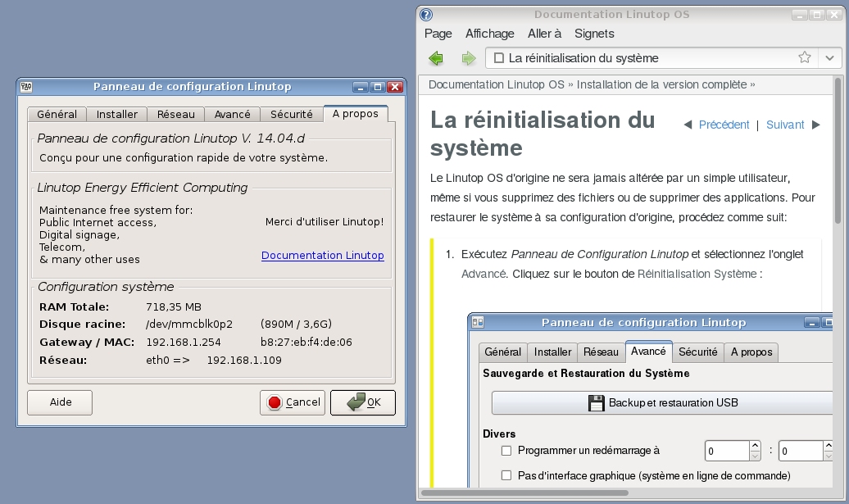Click the label Gateway / MAC:
This screenshot has height=504, width=849.
pyautogui.click(x=87, y=342)
